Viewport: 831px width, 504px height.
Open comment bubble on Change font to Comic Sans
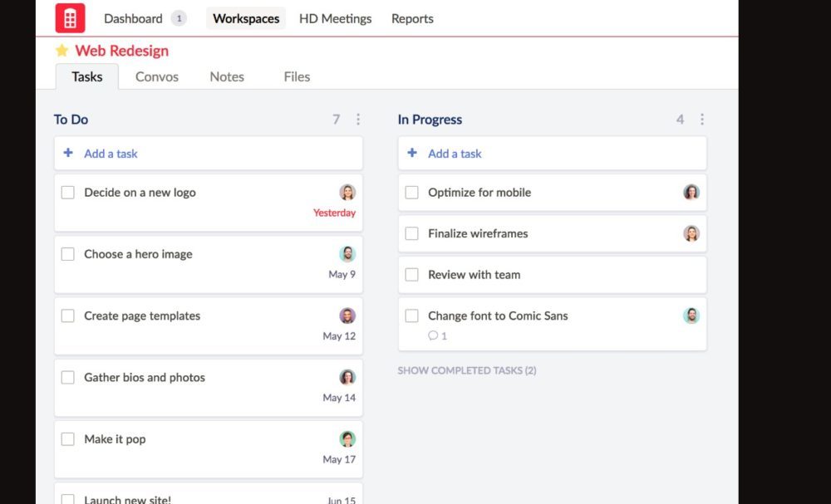[x=433, y=336]
